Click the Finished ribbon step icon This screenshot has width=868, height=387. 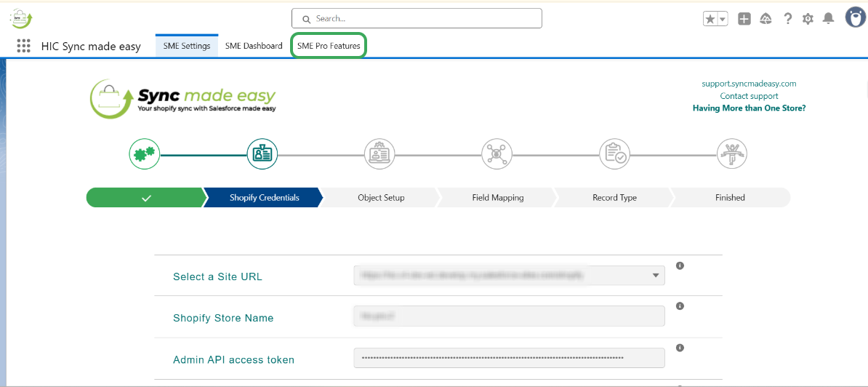coord(732,153)
